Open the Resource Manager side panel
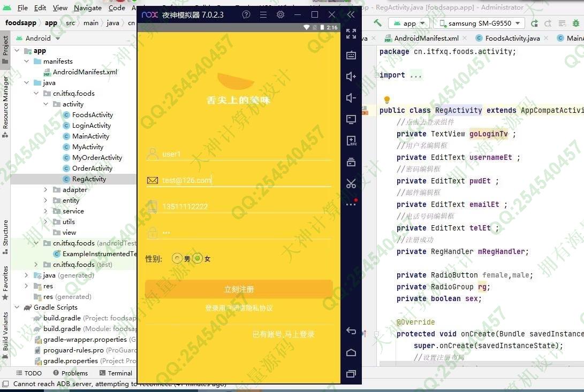Screen dimensions: 584x392 click(x=5, y=106)
